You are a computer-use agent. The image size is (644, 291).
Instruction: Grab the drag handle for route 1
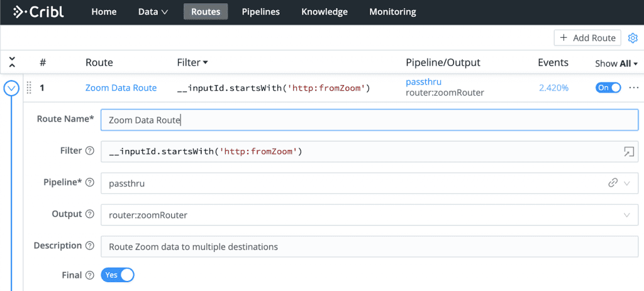coord(28,88)
